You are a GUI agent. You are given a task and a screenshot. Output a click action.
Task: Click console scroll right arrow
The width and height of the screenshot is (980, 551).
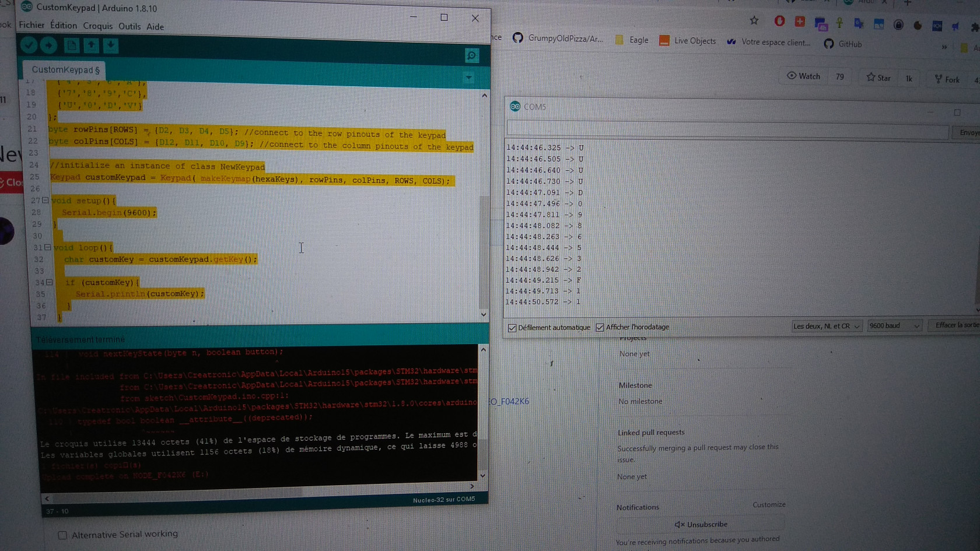(x=473, y=486)
